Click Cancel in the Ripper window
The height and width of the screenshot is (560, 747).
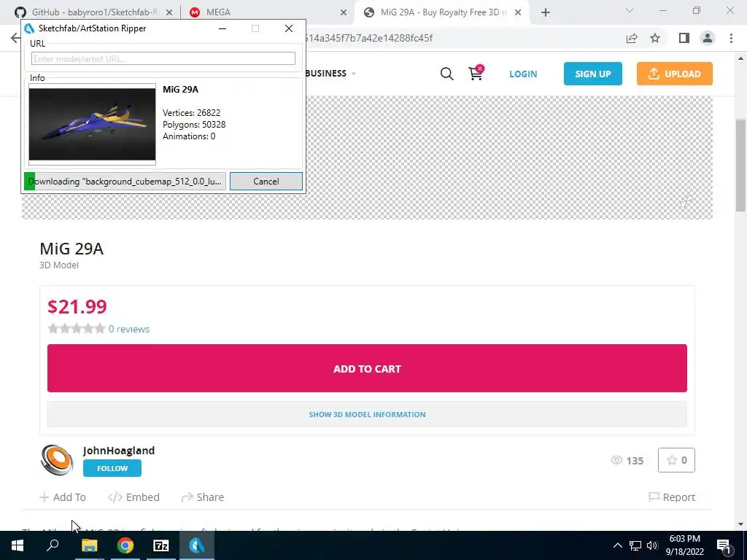click(266, 181)
